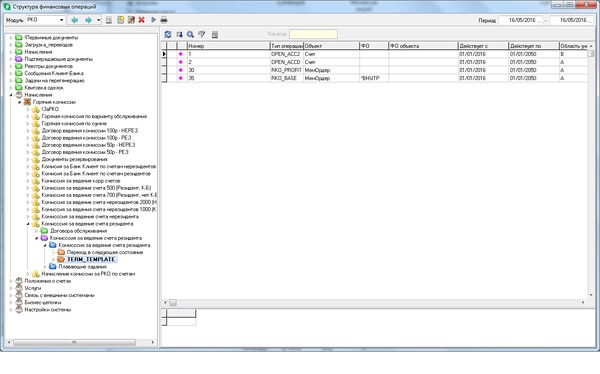Click the edit record pencil icon
Viewport: 600px width, 374px height.
point(131,20)
